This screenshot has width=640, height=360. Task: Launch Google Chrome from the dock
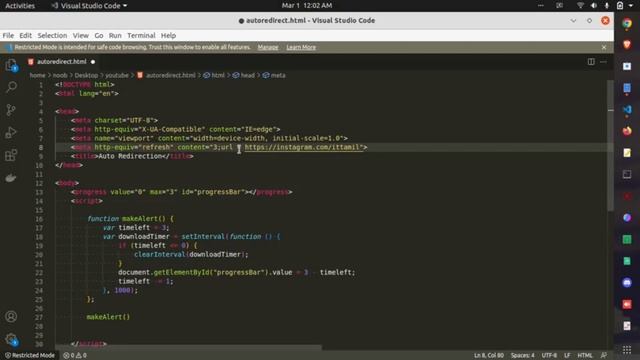(x=627, y=23)
